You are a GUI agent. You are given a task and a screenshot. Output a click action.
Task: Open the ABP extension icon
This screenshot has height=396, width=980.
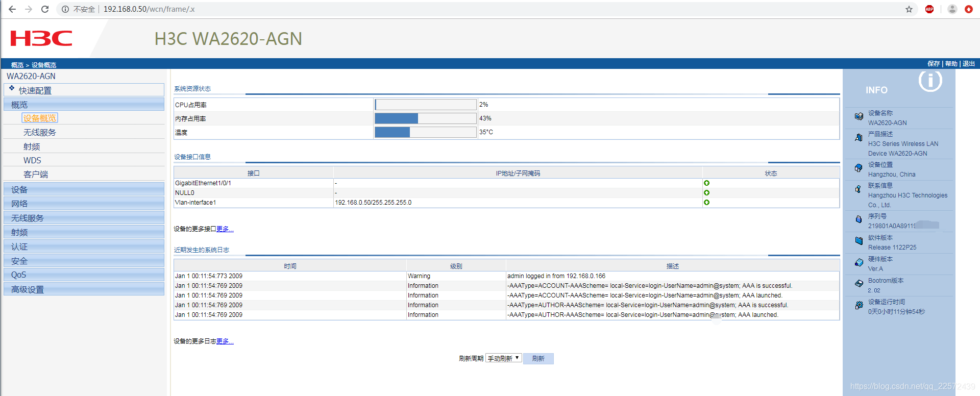click(x=929, y=9)
